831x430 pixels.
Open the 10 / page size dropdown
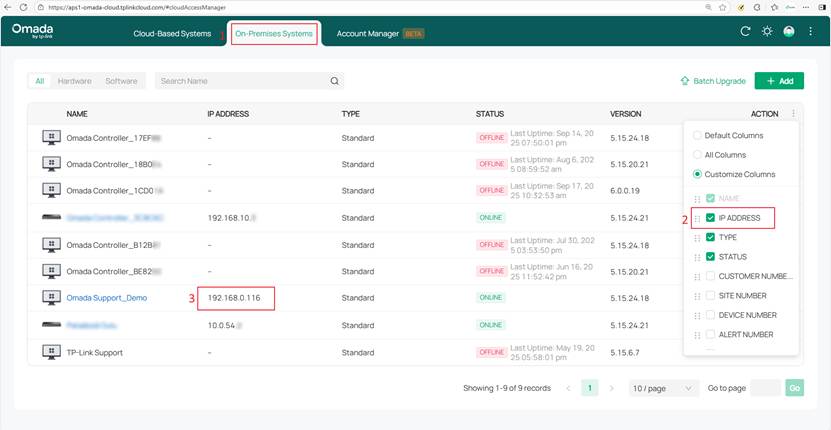(x=663, y=388)
